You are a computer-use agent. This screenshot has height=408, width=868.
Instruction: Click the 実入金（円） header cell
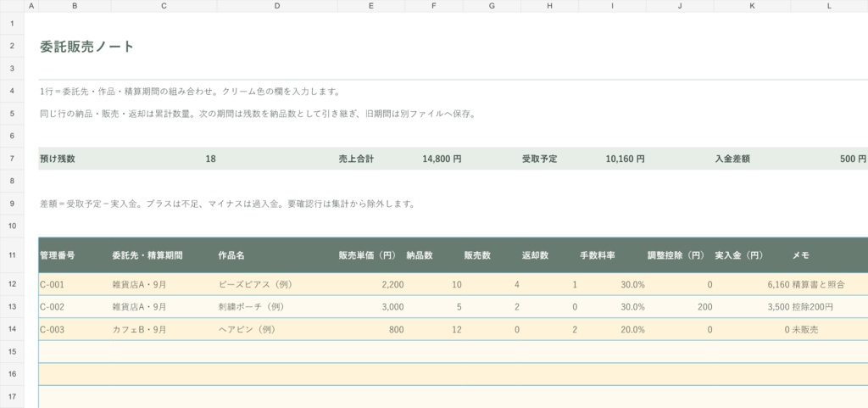pos(752,255)
